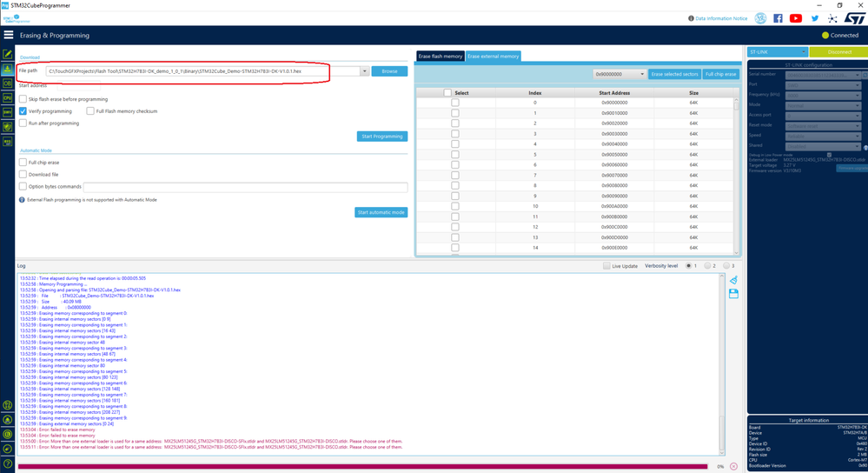Check Option bytes commands checkbox
Viewport: 868px width, 473px height.
23,186
